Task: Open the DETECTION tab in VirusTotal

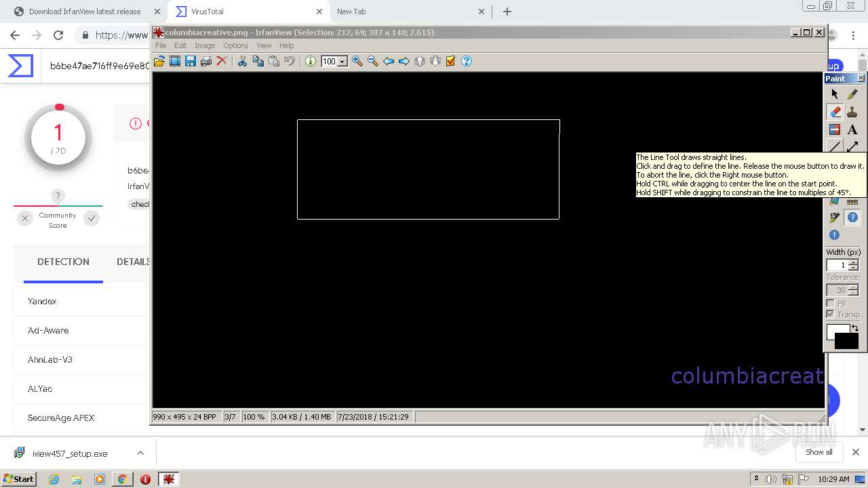Action: pos(63,262)
